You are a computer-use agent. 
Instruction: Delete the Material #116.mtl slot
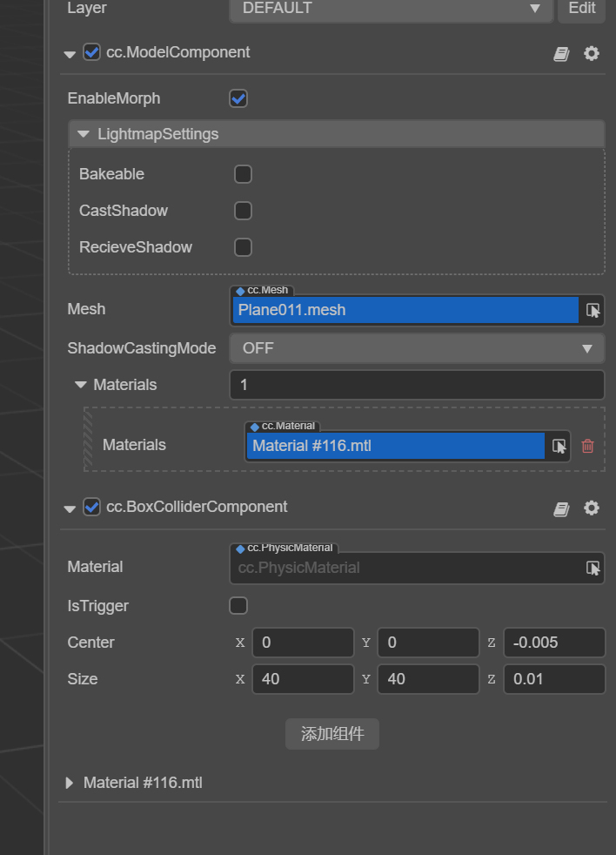[x=588, y=446]
